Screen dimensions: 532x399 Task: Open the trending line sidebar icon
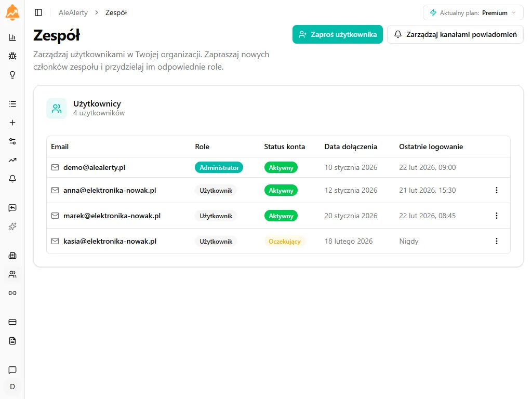pyautogui.click(x=12, y=160)
